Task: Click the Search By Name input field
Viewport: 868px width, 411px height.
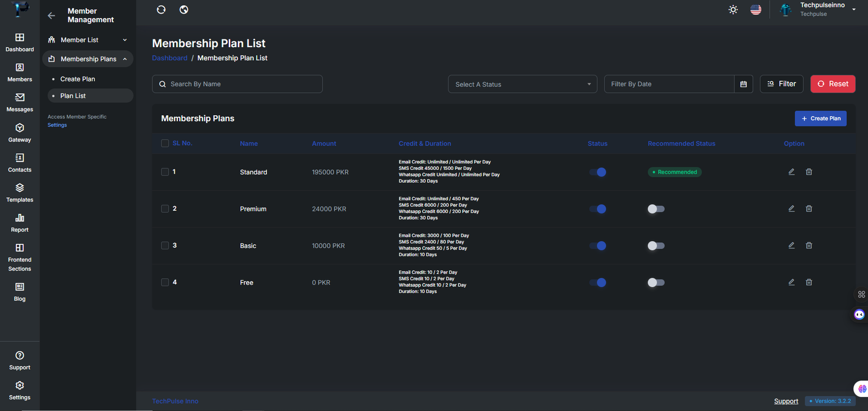Action: click(x=237, y=84)
